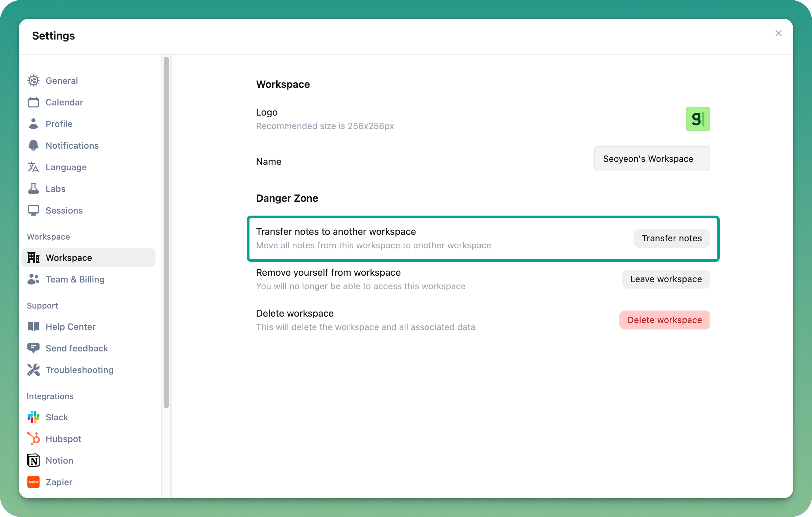Select the Notifications bell icon
The image size is (812, 517).
tap(33, 146)
